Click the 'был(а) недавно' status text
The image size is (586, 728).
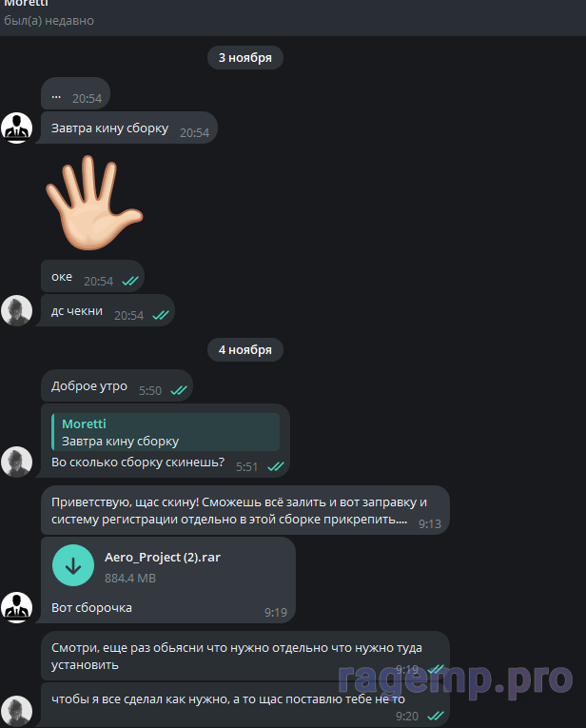pos(49,20)
